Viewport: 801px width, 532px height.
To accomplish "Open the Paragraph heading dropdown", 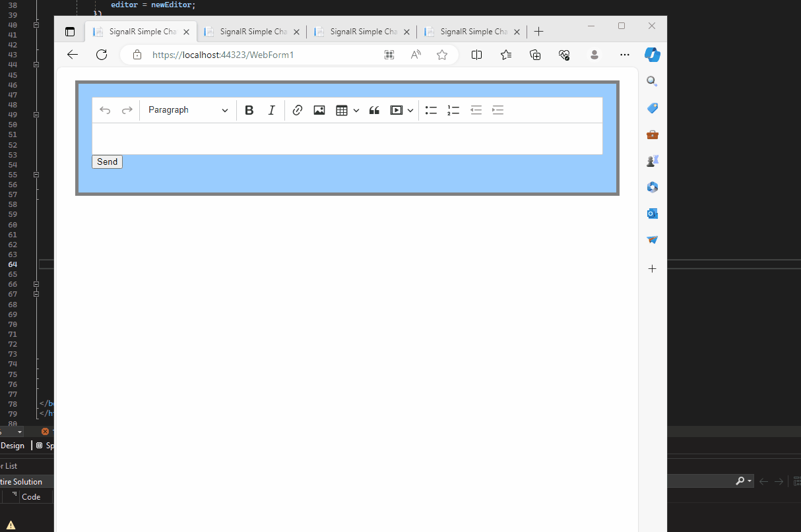I will point(188,110).
